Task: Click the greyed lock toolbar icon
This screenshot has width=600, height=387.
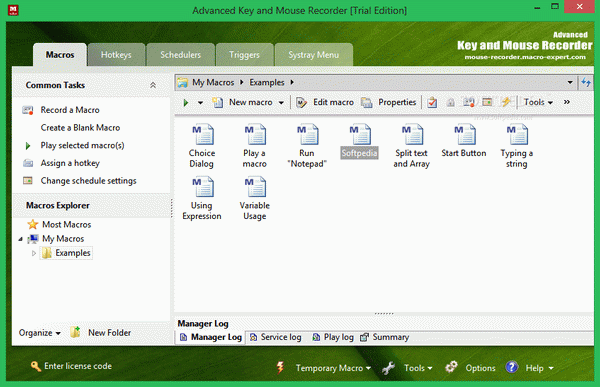Action: [451, 102]
